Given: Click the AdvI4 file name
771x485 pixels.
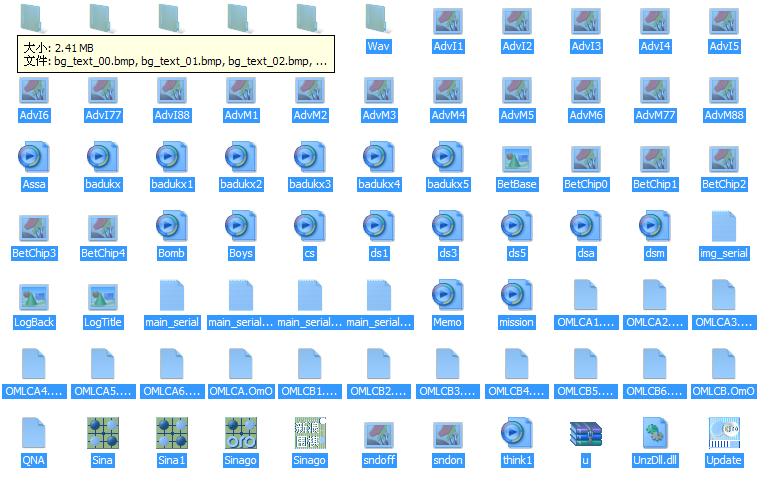Looking at the screenshot, I should (655, 46).
